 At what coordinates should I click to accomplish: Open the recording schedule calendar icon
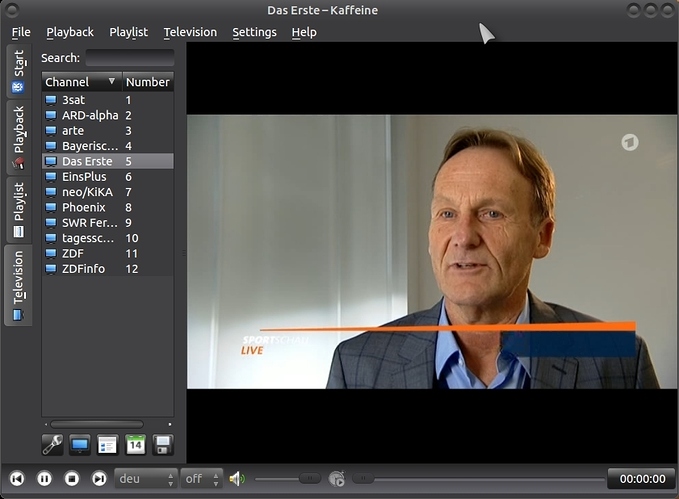pyautogui.click(x=135, y=444)
